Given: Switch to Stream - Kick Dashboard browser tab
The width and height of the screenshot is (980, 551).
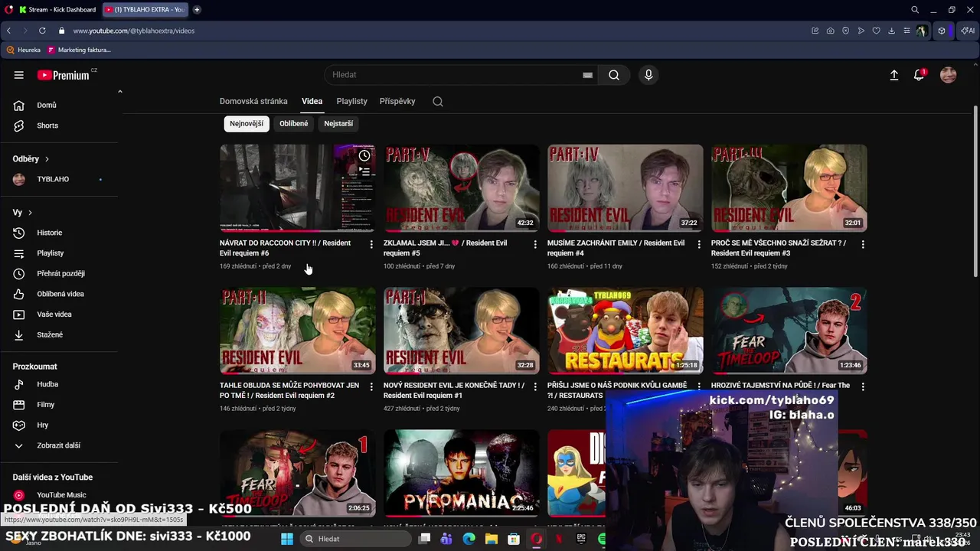Looking at the screenshot, I should click(x=57, y=10).
